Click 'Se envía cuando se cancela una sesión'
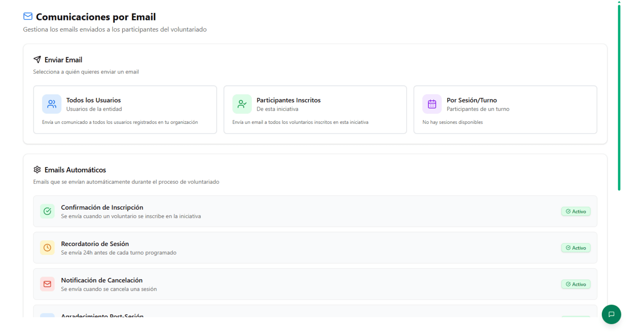The height and width of the screenshot is (333, 644). coord(109,289)
